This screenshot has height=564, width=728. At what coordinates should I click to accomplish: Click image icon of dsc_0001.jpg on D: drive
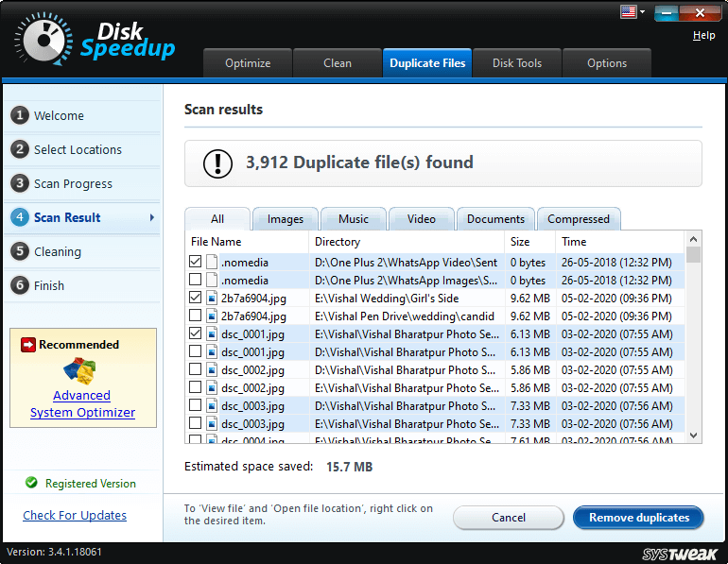pyautogui.click(x=212, y=351)
